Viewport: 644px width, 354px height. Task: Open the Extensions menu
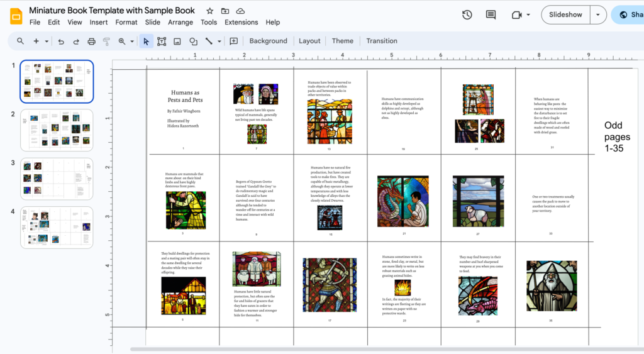(241, 22)
